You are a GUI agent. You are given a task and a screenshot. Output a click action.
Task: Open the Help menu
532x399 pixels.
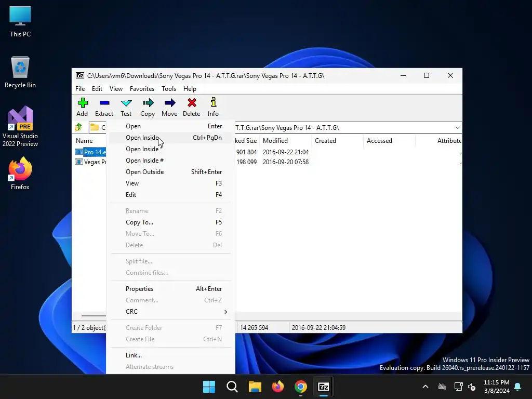coord(190,88)
